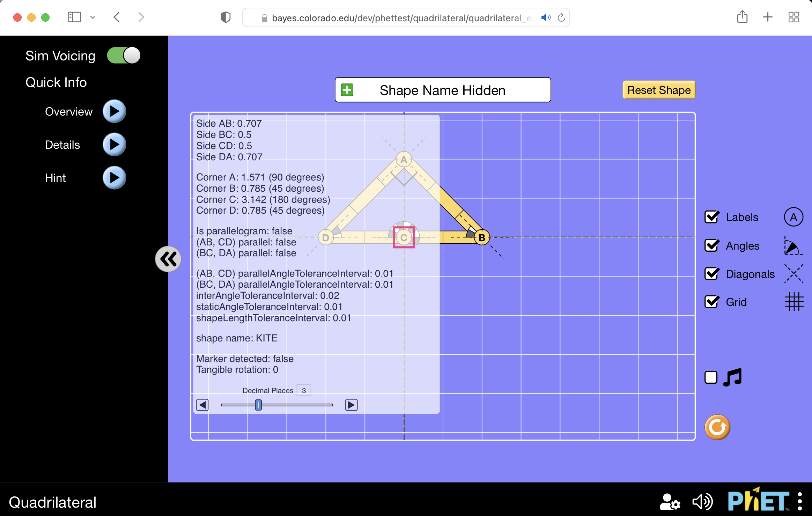
Task: Collapse the debug panel with the double-chevron
Action: tap(169, 259)
